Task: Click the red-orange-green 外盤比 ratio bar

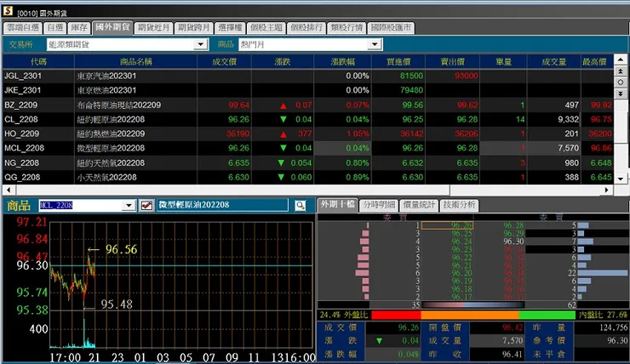Action: tap(473, 315)
